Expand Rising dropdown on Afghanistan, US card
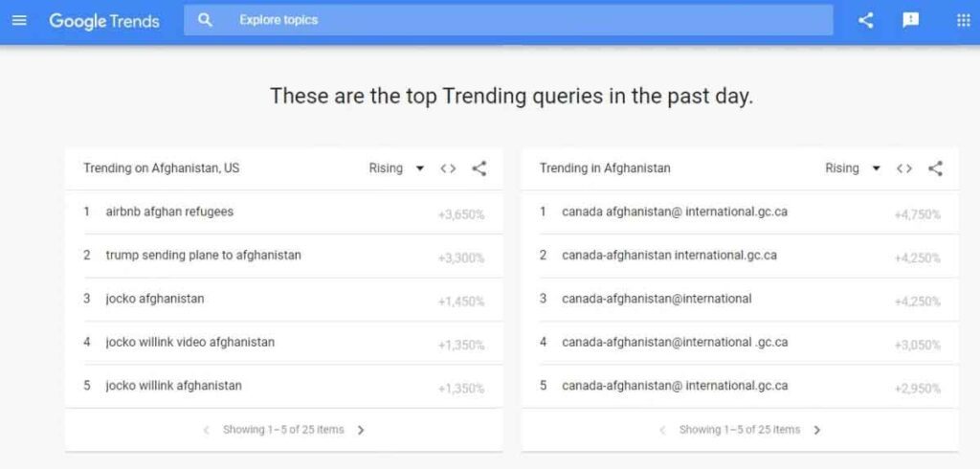980x469 pixels. coord(397,168)
